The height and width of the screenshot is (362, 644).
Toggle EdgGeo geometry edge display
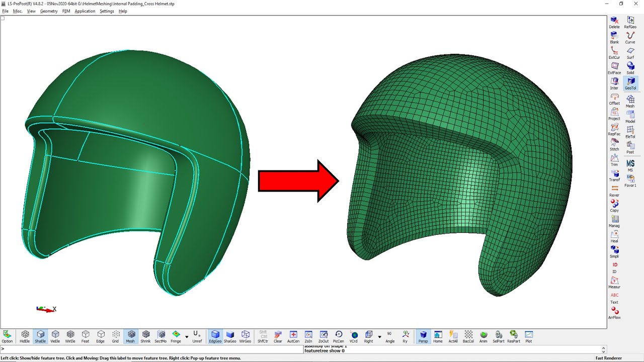point(215,336)
